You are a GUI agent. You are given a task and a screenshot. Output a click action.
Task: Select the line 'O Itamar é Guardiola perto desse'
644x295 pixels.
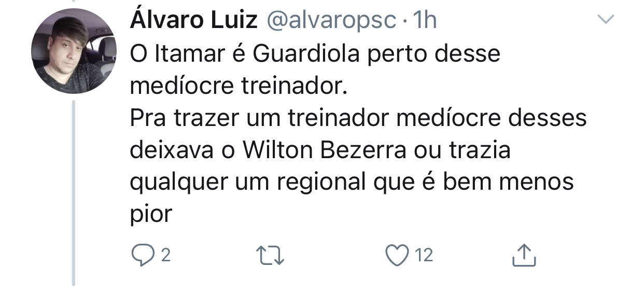315,54
